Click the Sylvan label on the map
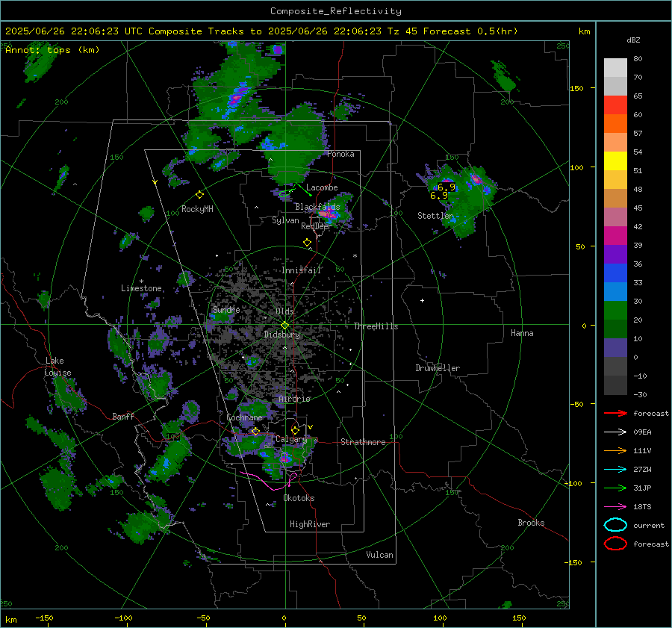The image size is (672, 628). click(x=285, y=220)
